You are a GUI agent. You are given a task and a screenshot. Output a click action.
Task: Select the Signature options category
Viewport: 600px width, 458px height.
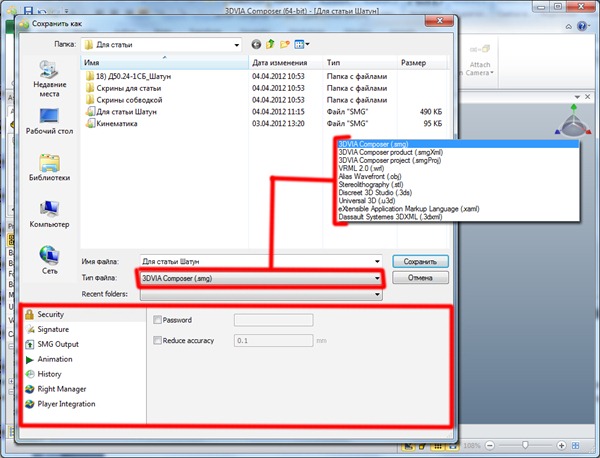(83, 329)
